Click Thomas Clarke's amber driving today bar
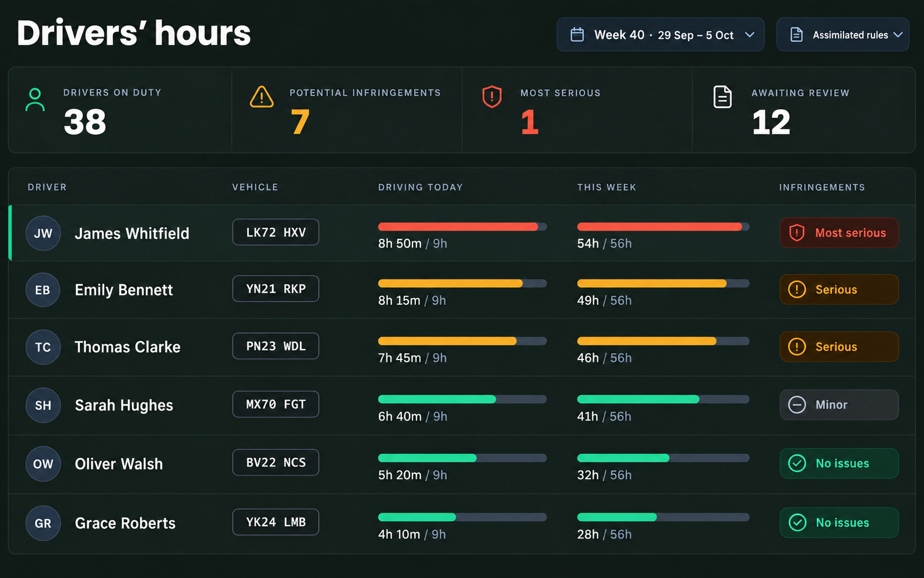The image size is (924, 578). (x=447, y=341)
